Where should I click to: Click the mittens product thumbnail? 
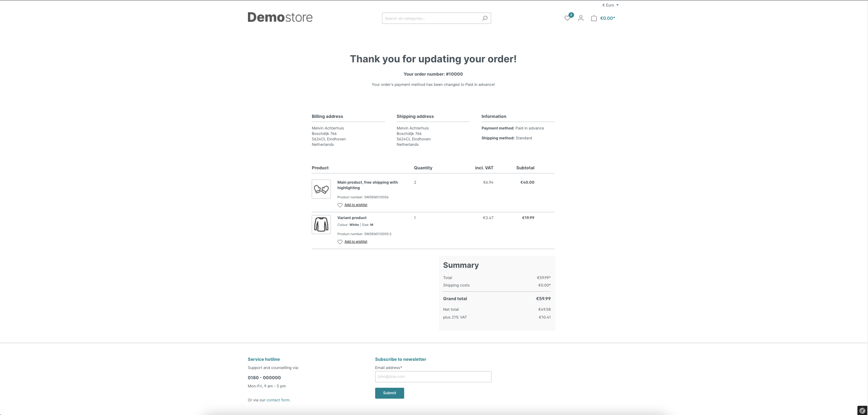(321, 189)
